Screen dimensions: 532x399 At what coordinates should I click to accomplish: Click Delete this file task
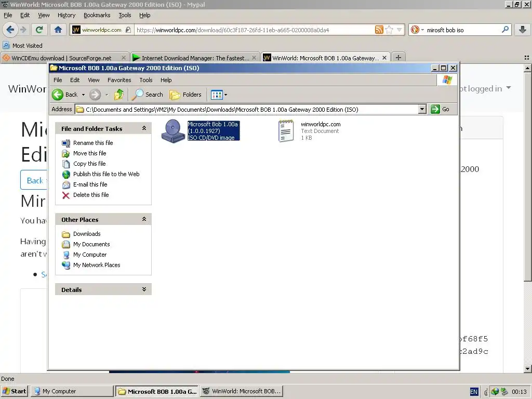[x=91, y=195]
